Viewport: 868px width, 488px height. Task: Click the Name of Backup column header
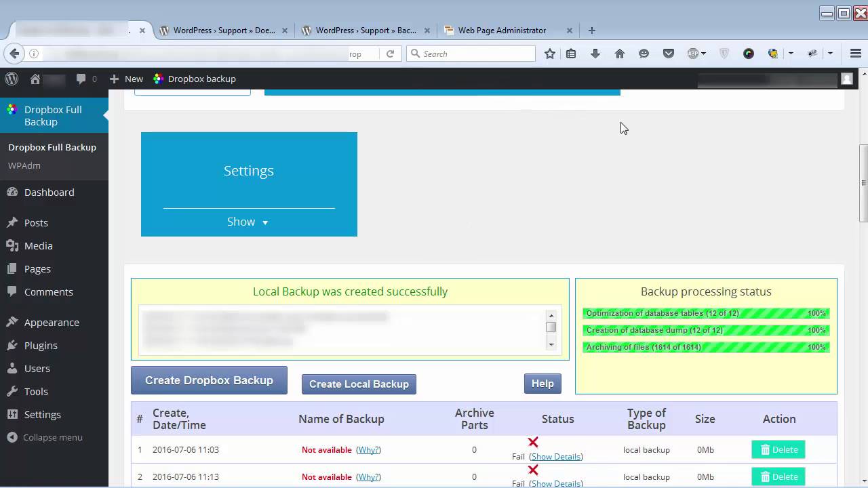[x=341, y=419]
